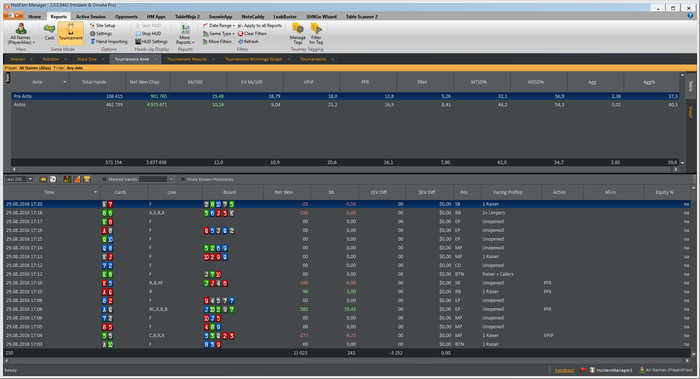Switch to the Tournament Results tab

coord(187,59)
